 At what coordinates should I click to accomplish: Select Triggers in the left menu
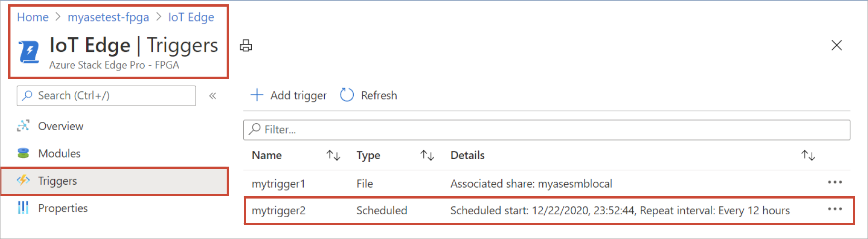click(x=114, y=181)
